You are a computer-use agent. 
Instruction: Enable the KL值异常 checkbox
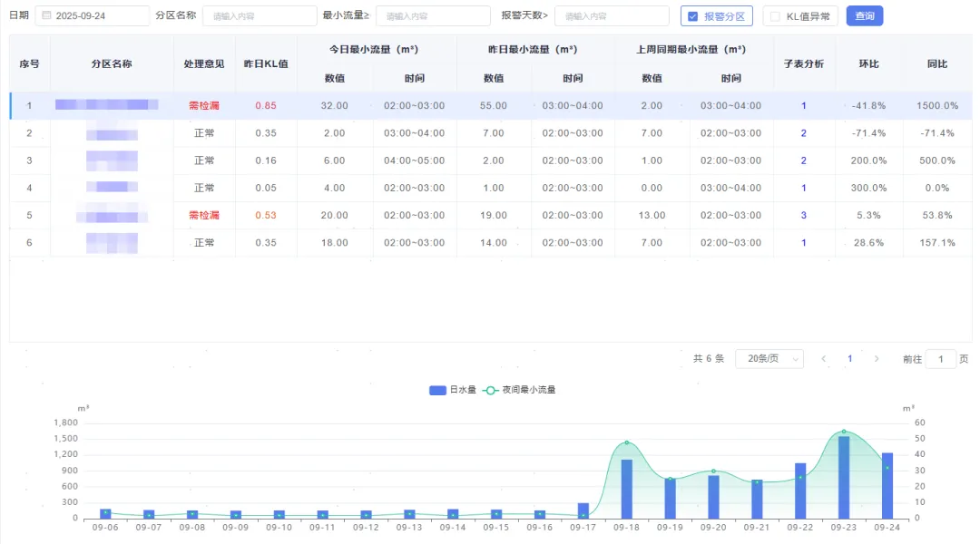tap(775, 16)
